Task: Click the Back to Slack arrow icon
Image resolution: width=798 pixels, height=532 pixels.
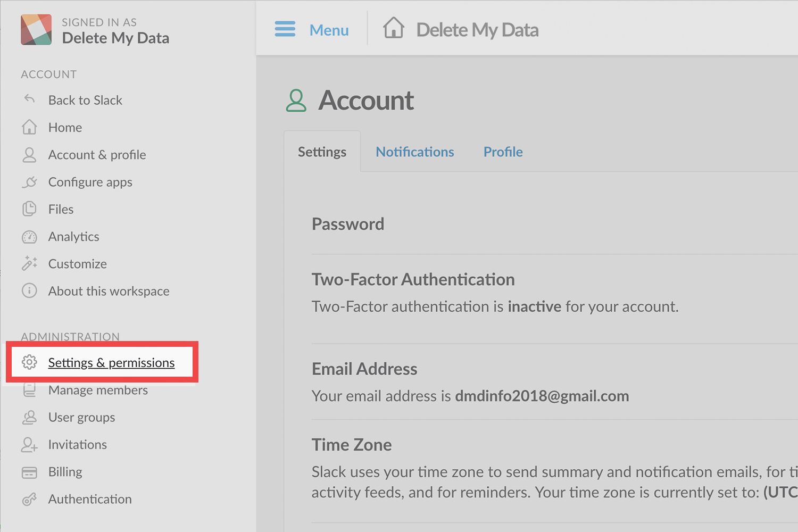Action: point(29,99)
